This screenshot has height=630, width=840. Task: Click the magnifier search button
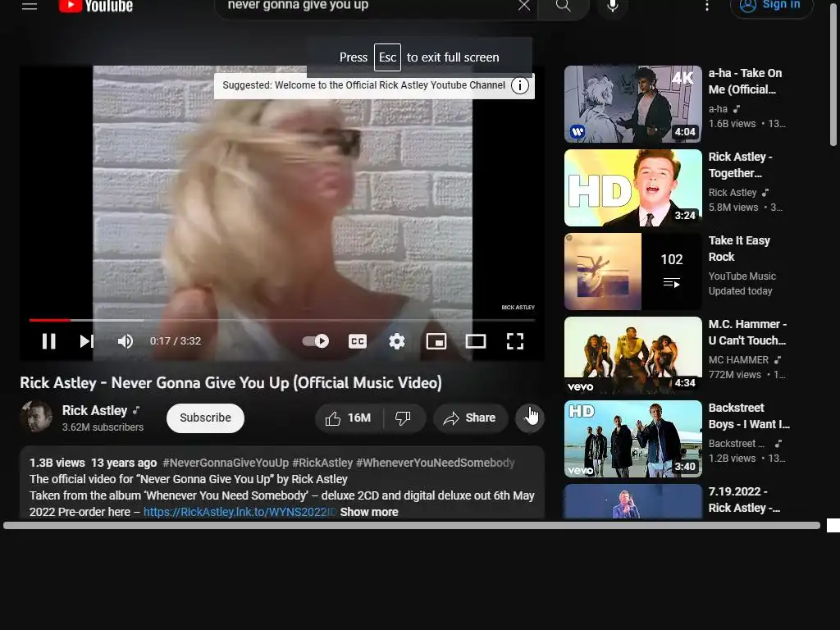[563, 7]
